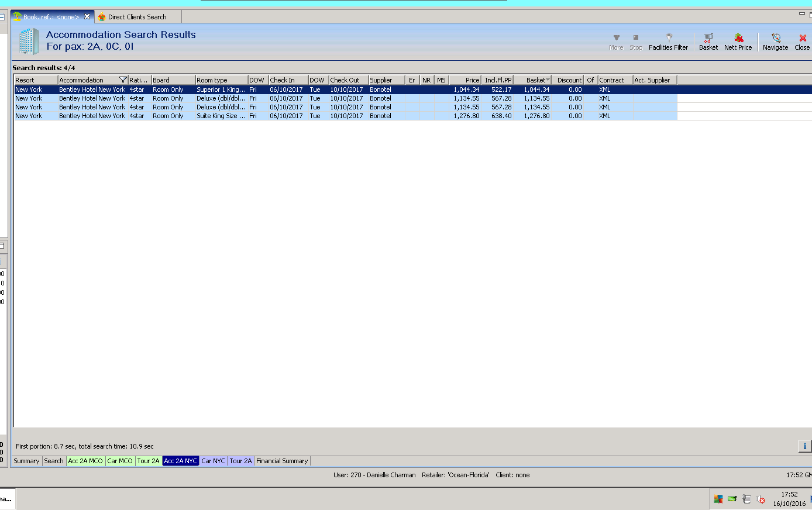Open the Navigate compass tool
This screenshot has height=510, width=812.
[775, 42]
